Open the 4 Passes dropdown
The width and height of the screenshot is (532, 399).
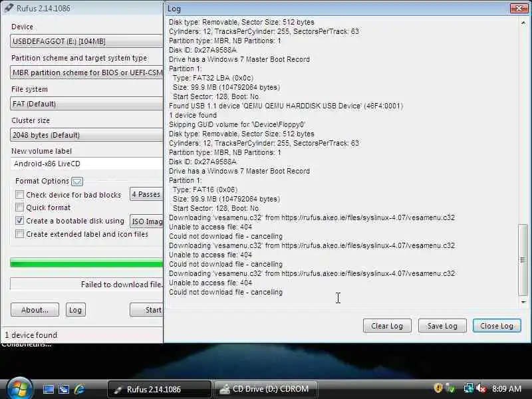[x=146, y=194]
